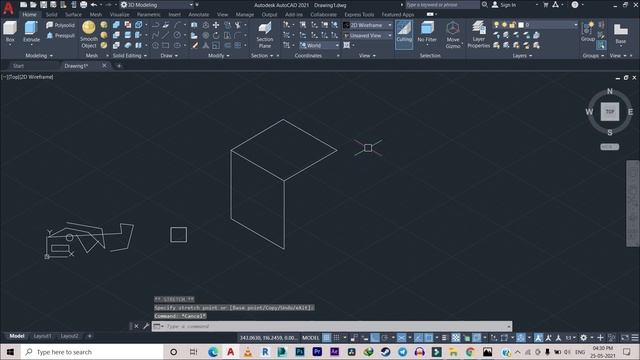Open the Express Tools ribbon tab
The width and height of the screenshot is (640, 360).
[359, 14]
